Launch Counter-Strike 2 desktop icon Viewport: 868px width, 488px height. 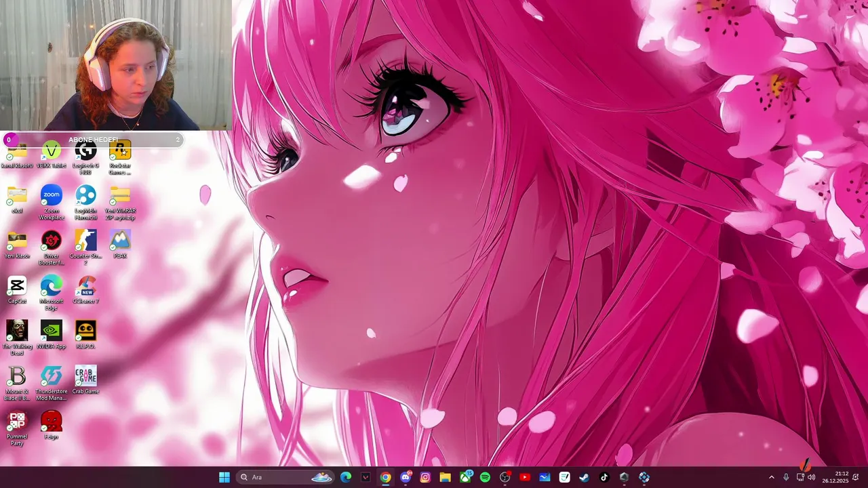[x=85, y=247]
